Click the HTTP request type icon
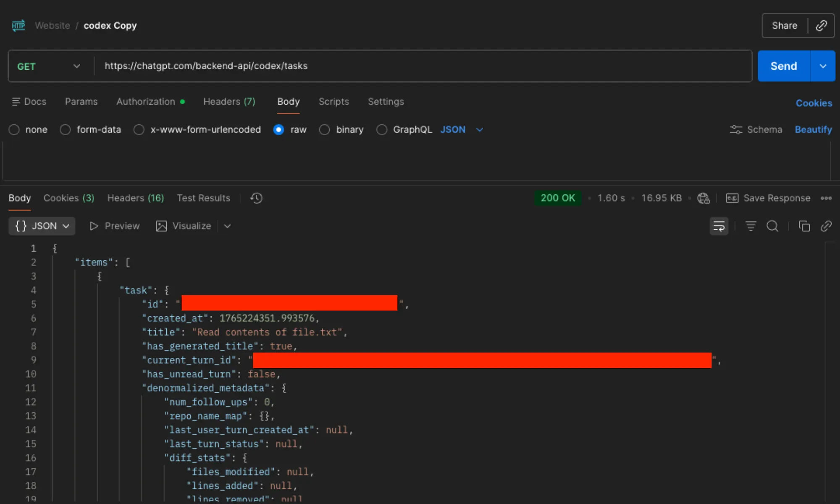840x504 pixels. [18, 26]
